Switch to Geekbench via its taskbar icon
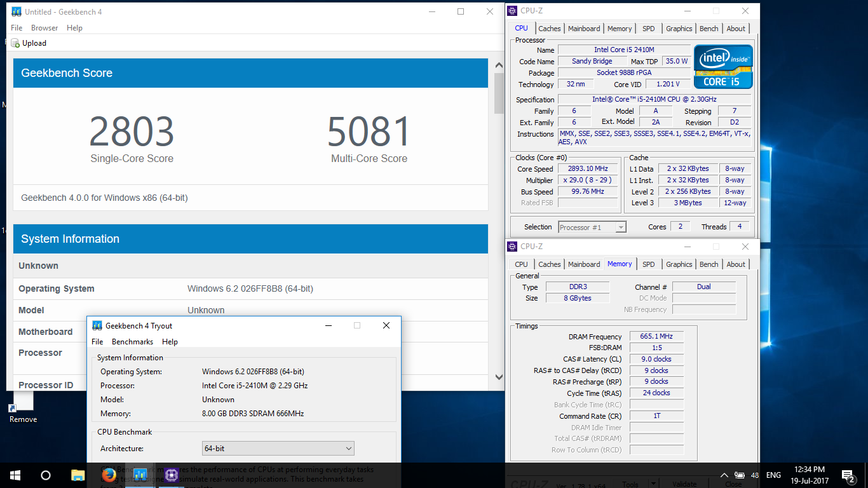The image size is (868, 488). pos(140,475)
